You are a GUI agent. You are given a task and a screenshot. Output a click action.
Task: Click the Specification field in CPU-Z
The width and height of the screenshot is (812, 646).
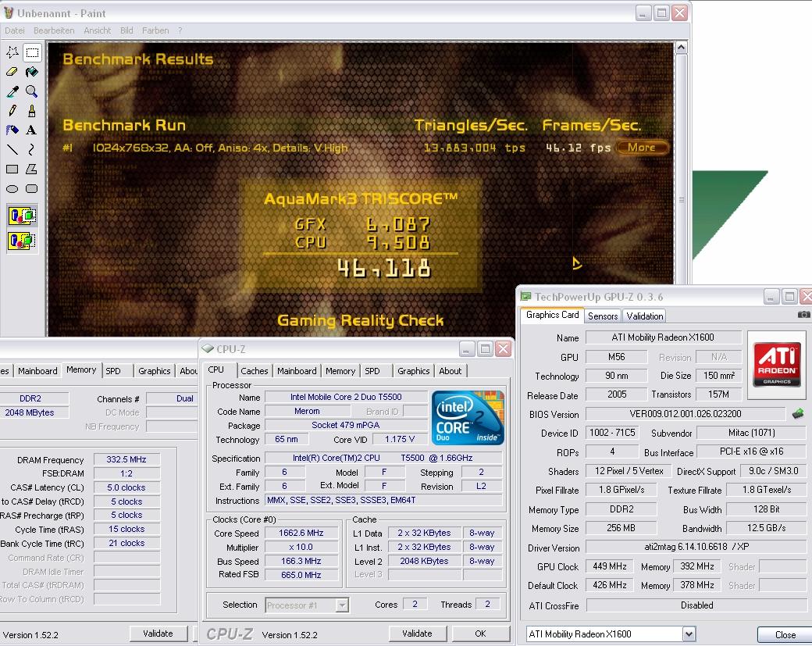pyautogui.click(x=383, y=458)
